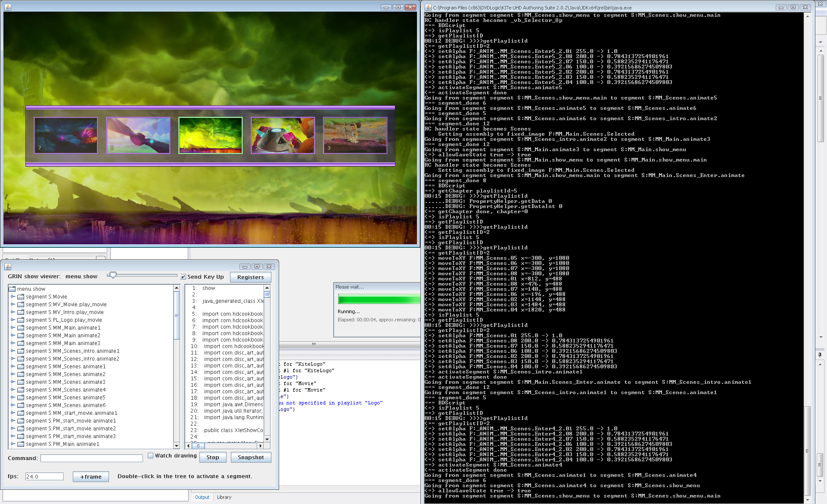Image resolution: width=827 pixels, height=504 pixels.
Task: Click Java icon in GRIN viewer title bar
Action: [x=8, y=267]
